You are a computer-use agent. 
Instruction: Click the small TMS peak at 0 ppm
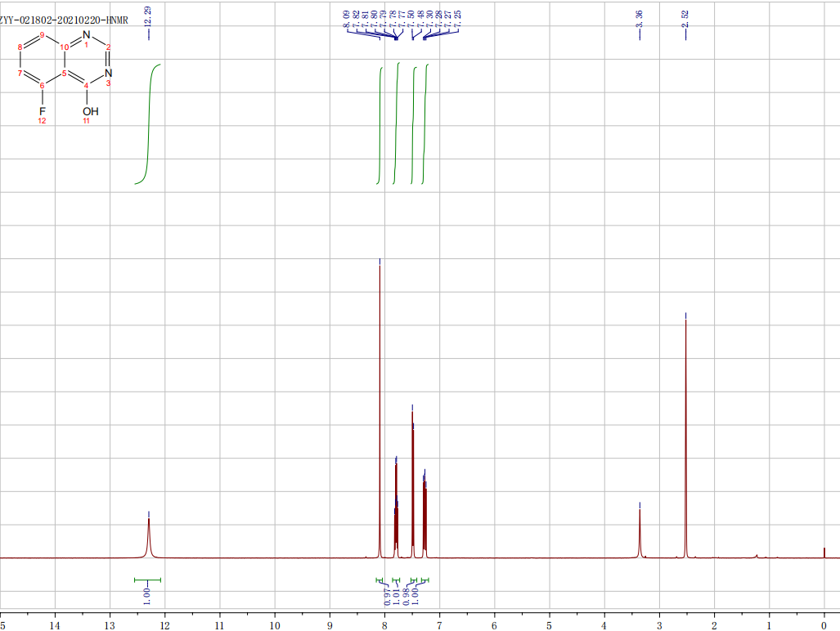click(x=824, y=553)
